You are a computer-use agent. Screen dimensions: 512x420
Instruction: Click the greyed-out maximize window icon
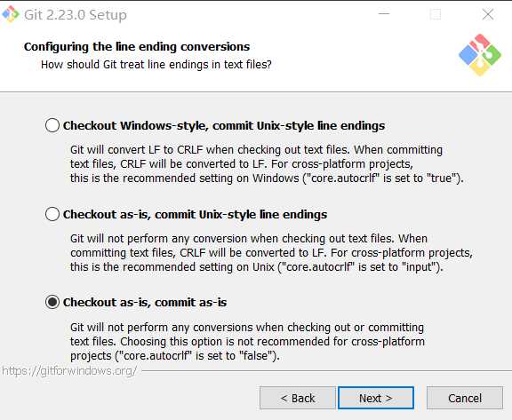click(436, 14)
